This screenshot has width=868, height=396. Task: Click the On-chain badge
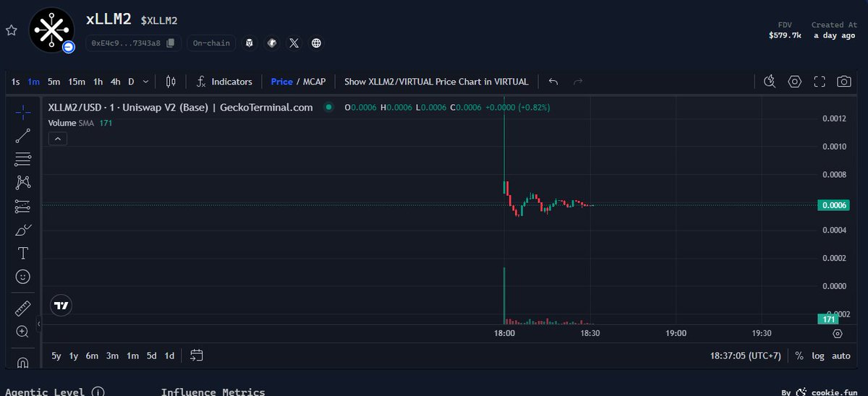(x=210, y=43)
